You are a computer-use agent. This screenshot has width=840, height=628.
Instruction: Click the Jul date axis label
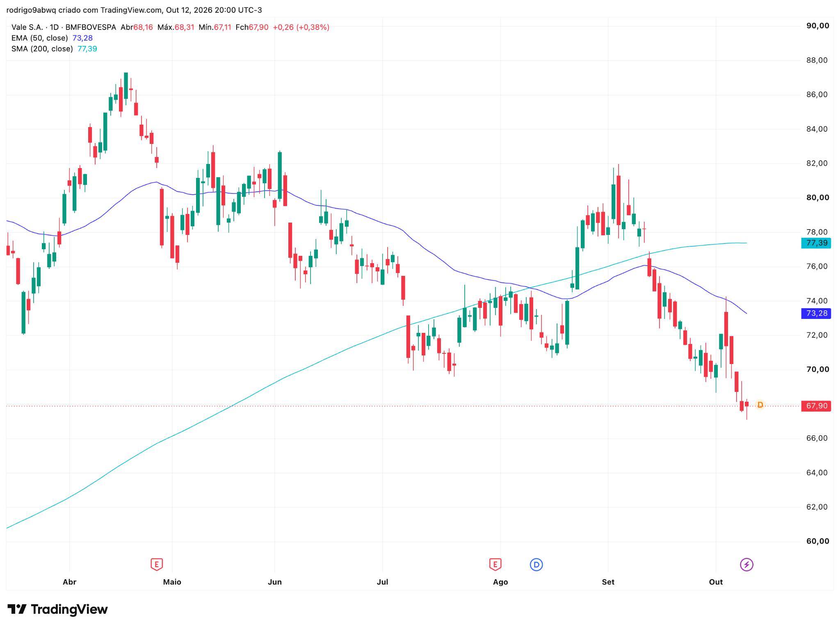pos(382,582)
